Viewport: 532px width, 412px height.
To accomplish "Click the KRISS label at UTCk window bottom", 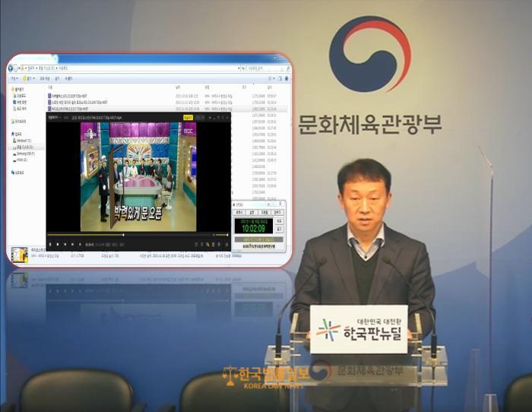I will point(259,246).
